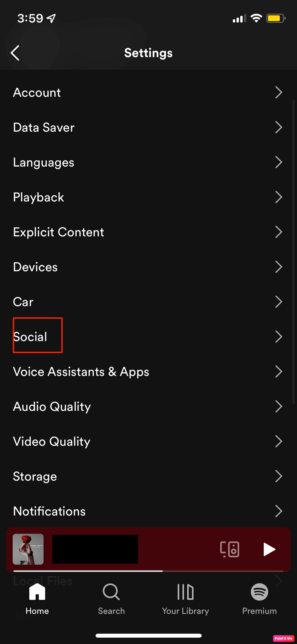Image resolution: width=297 pixels, height=644 pixels.
Task: Open Data Saver settings
Action: coord(148,127)
